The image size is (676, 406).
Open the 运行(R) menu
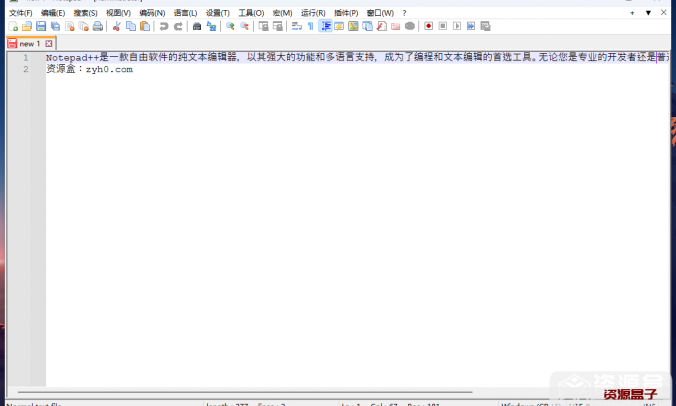click(x=313, y=13)
